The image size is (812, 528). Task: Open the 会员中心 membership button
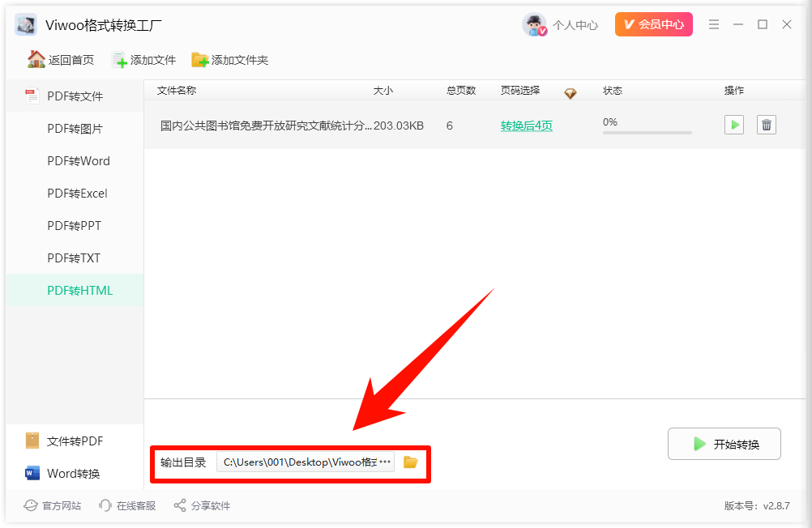(x=653, y=24)
